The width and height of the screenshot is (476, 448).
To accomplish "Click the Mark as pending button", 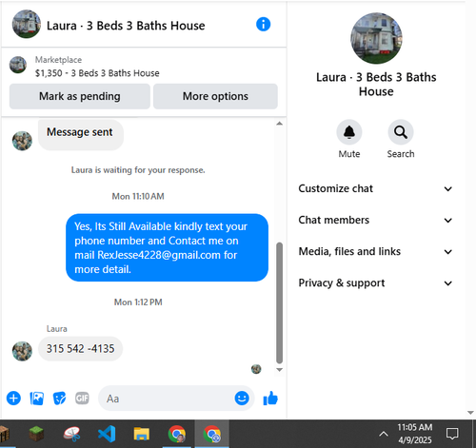I will (x=80, y=96).
